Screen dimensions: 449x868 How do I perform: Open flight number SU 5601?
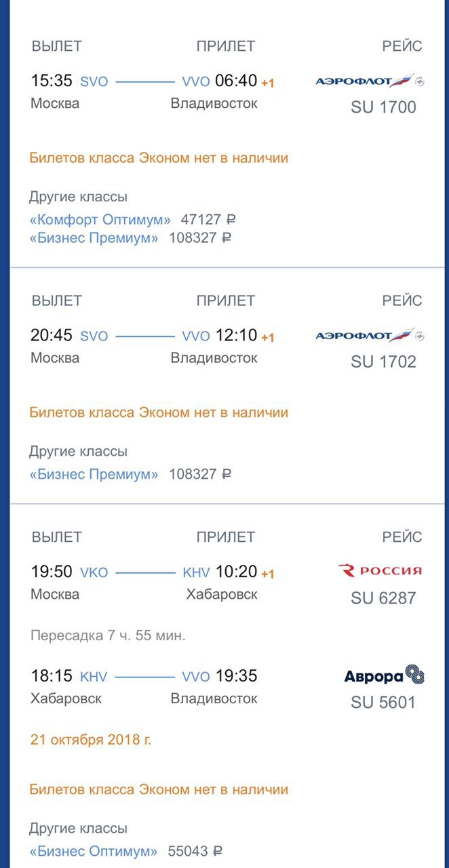[383, 702]
